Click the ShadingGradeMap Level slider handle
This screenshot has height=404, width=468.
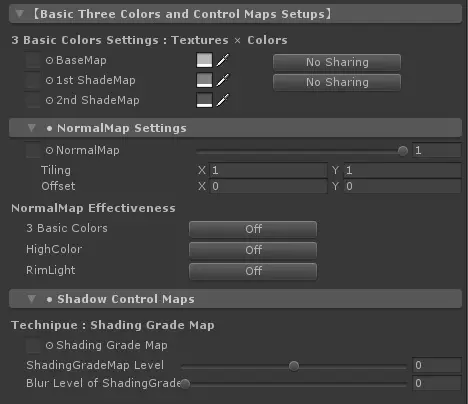(x=294, y=366)
